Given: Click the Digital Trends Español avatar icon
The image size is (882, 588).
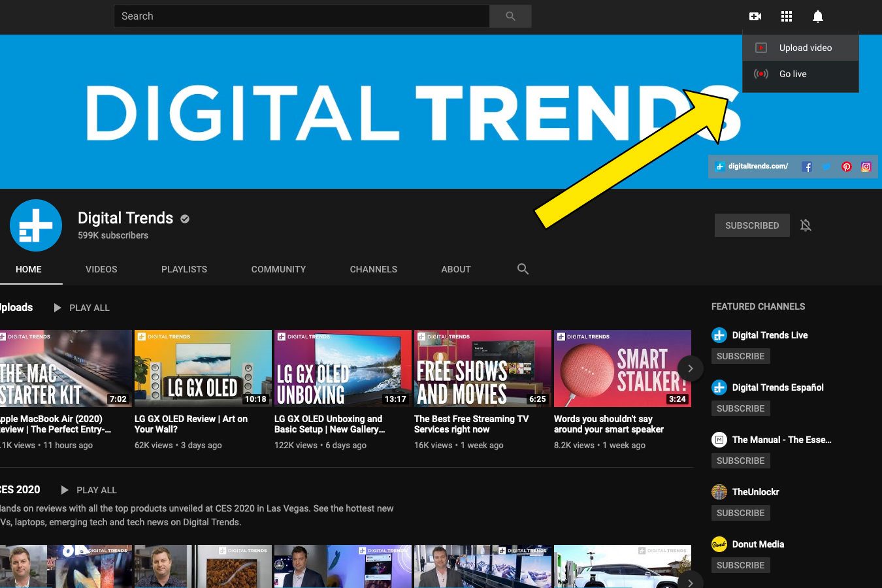Looking at the screenshot, I should [719, 387].
